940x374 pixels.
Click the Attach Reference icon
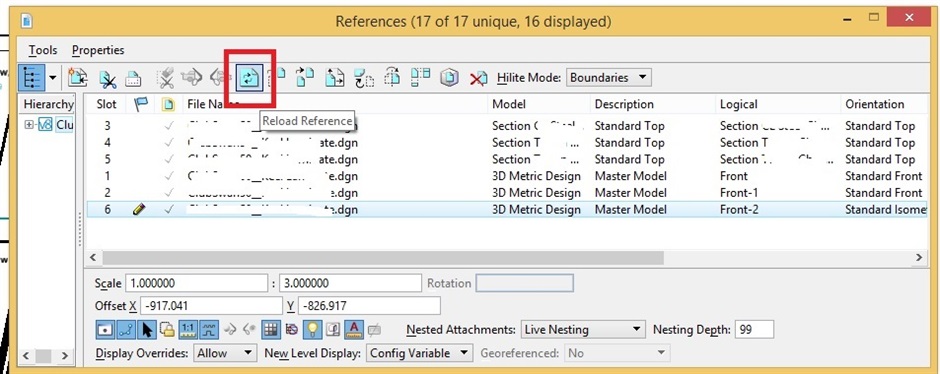78,78
